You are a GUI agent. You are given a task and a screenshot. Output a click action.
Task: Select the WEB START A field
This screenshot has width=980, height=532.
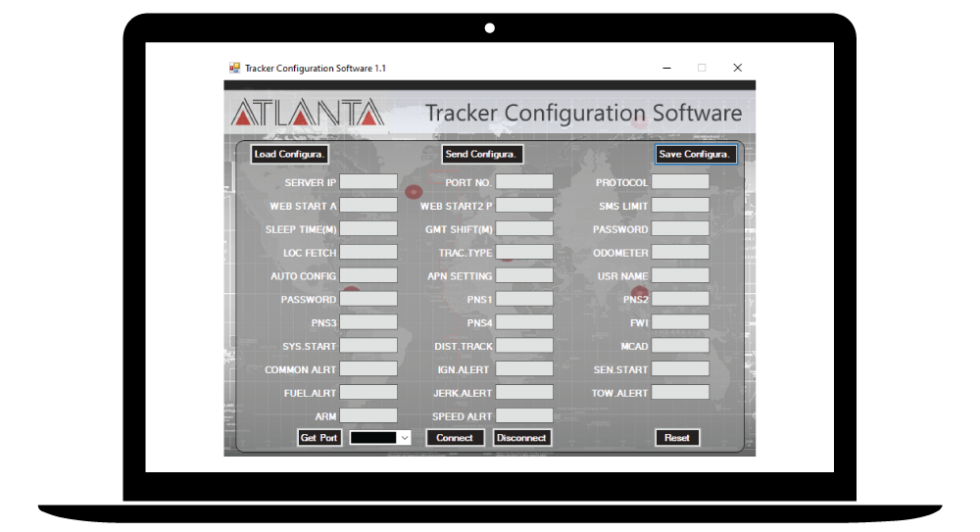368,205
